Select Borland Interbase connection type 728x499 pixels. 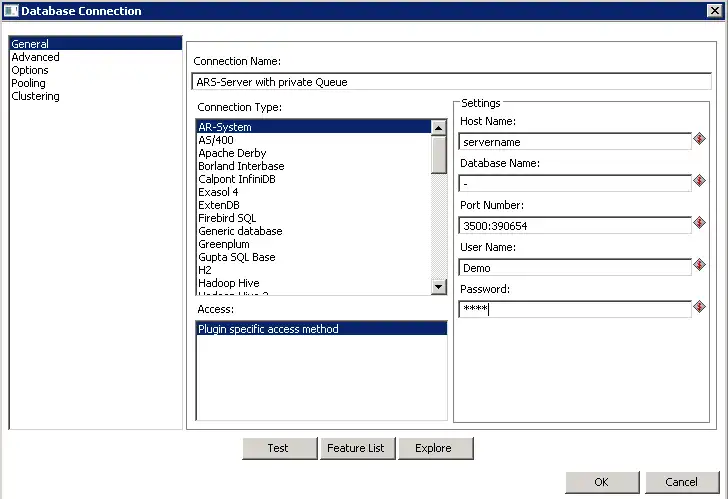[314, 166]
